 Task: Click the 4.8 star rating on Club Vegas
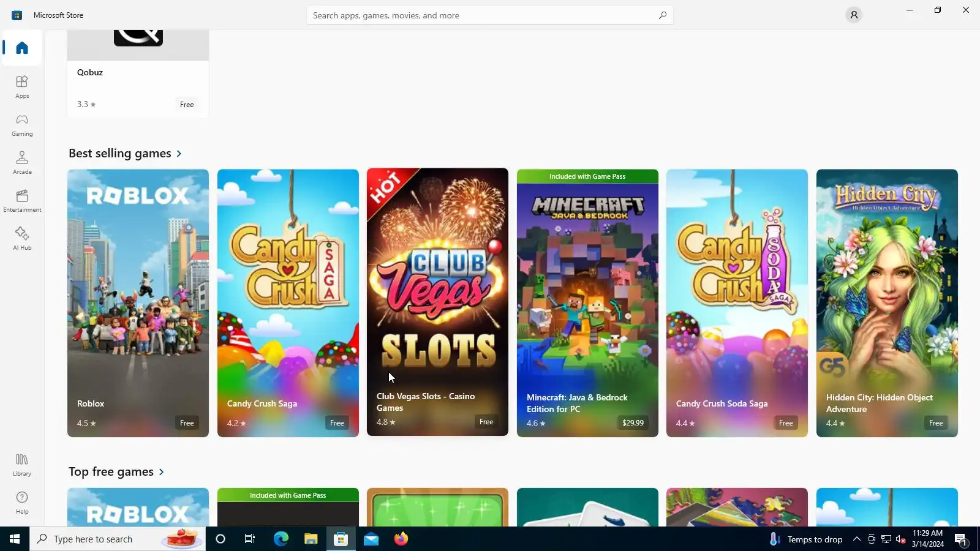[x=386, y=422]
